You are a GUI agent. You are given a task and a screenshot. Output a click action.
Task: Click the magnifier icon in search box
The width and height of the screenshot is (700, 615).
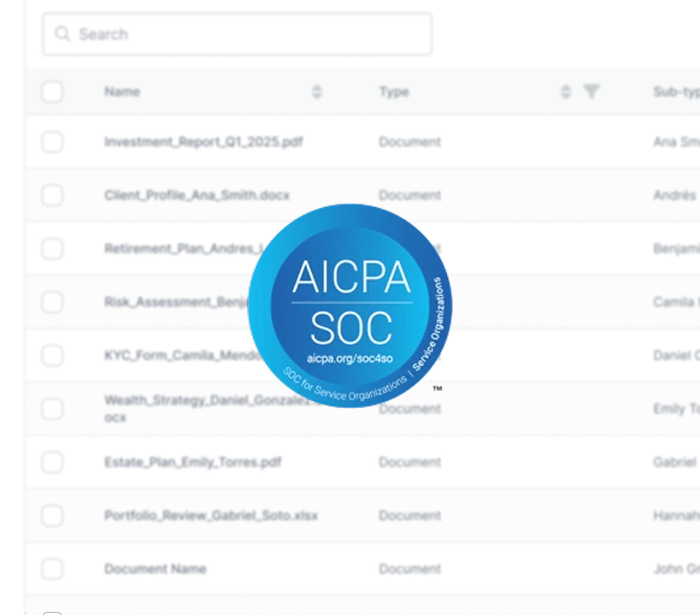63,34
